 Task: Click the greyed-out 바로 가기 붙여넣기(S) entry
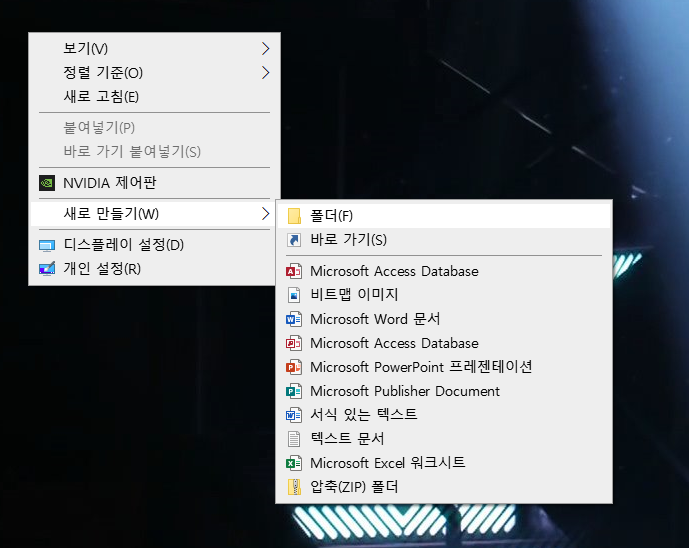(x=154, y=152)
